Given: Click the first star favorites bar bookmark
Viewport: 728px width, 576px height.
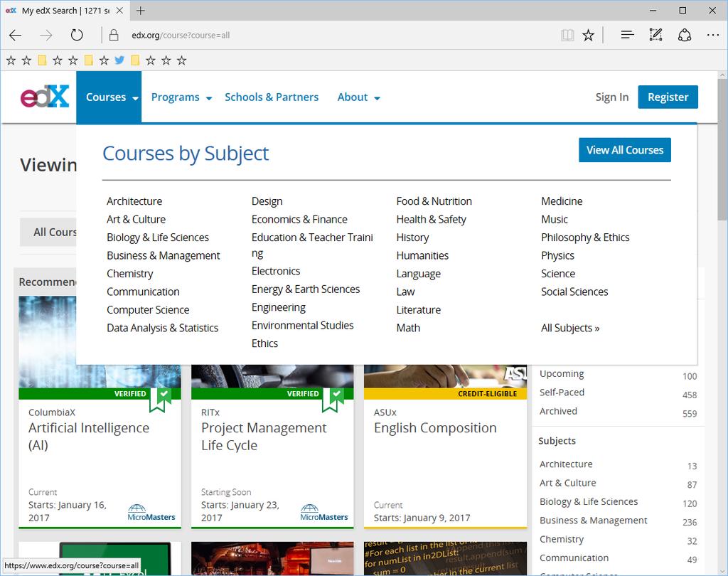Looking at the screenshot, I should (x=11, y=60).
